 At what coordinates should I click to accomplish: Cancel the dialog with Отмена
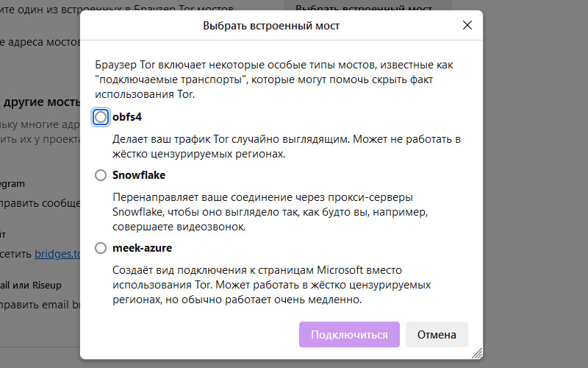click(x=437, y=334)
